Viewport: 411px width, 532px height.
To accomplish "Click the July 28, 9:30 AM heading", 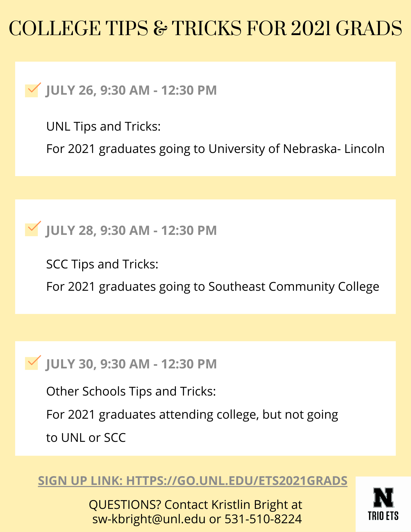I will point(131,230).
